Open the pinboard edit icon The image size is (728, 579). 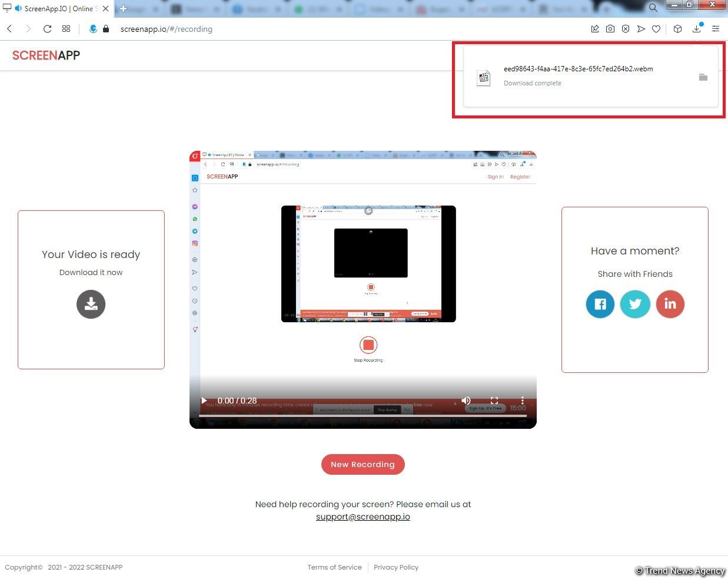click(x=595, y=29)
